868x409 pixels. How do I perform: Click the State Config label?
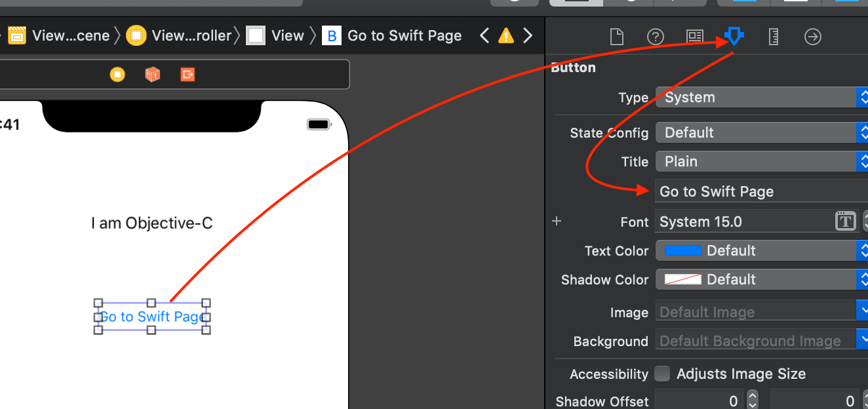click(609, 133)
